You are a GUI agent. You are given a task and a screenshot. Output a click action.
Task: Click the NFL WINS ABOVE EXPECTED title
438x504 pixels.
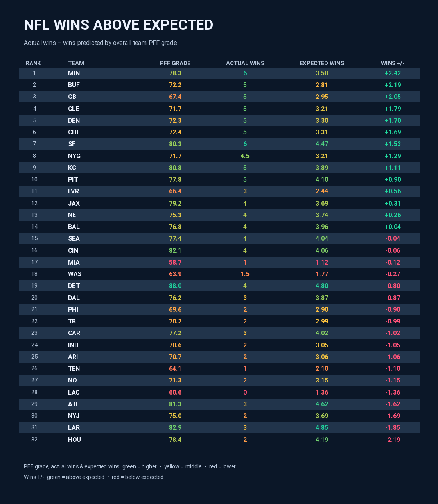pyautogui.click(x=118, y=25)
